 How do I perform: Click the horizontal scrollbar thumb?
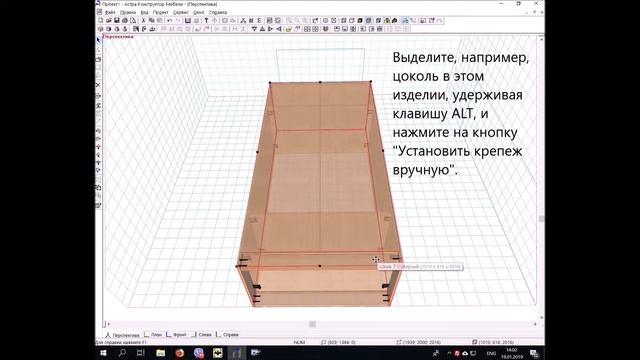tap(312, 324)
